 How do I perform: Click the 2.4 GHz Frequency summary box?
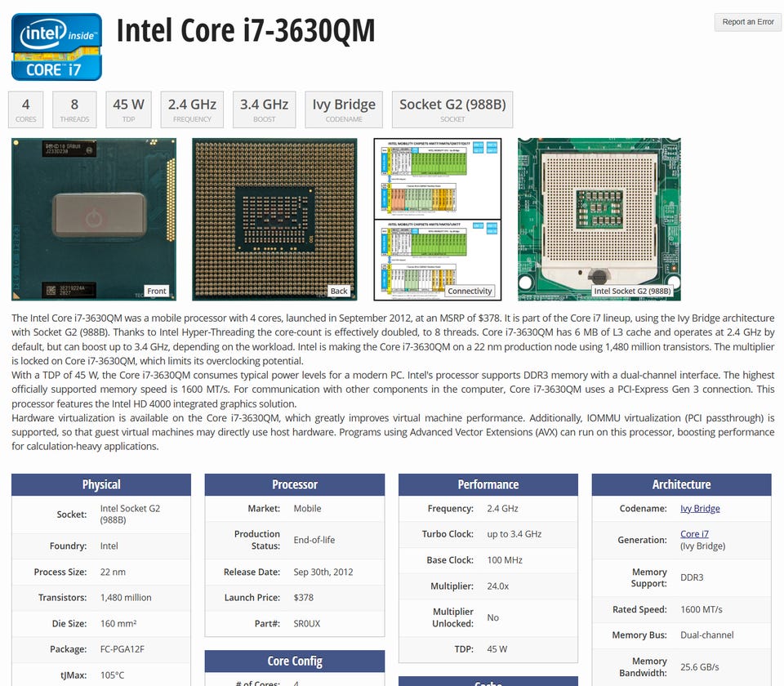[x=192, y=109]
